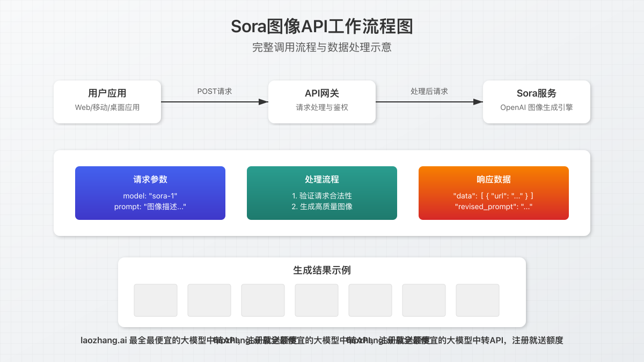Select the blue 请求参数 card
644x362 pixels.
pyautogui.click(x=150, y=193)
